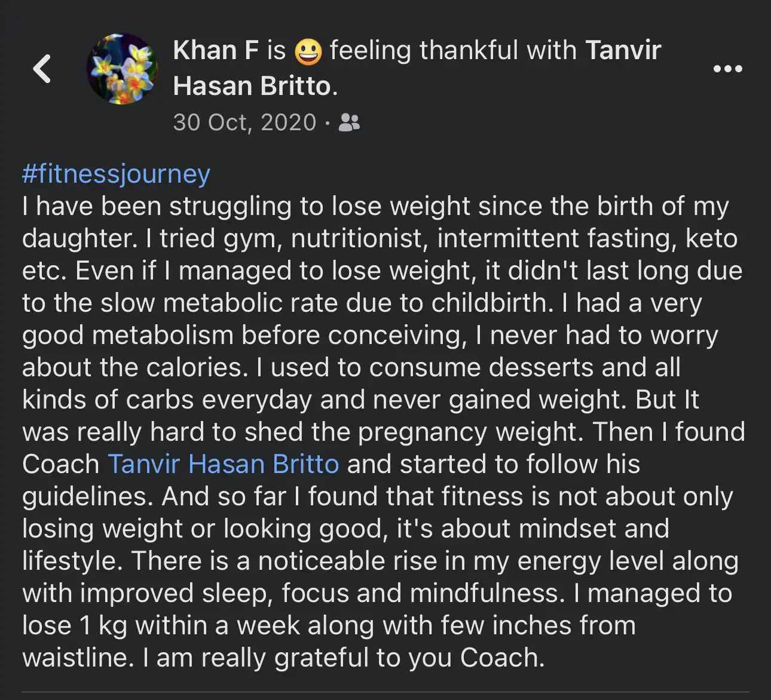
Task: Tap the sentence "I am really grateful to you Coach"
Action: (344, 658)
